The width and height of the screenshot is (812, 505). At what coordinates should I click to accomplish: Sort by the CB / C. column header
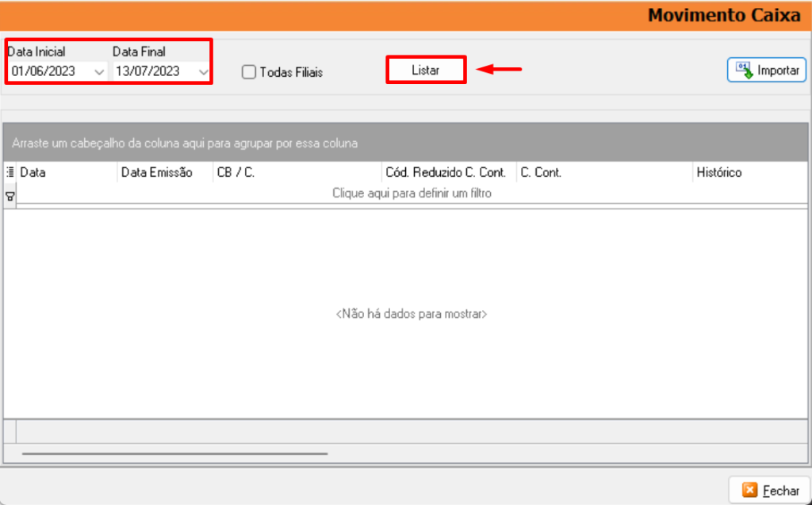[297, 172]
